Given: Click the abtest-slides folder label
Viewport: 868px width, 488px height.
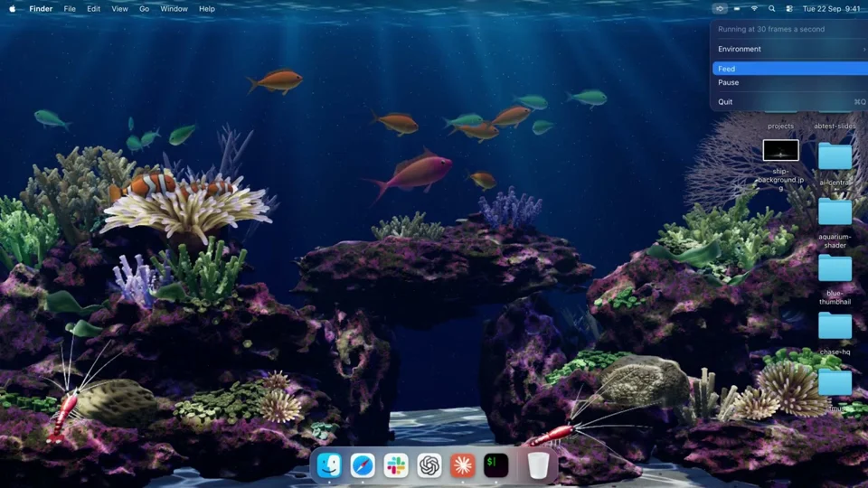Looking at the screenshot, I should tap(835, 127).
